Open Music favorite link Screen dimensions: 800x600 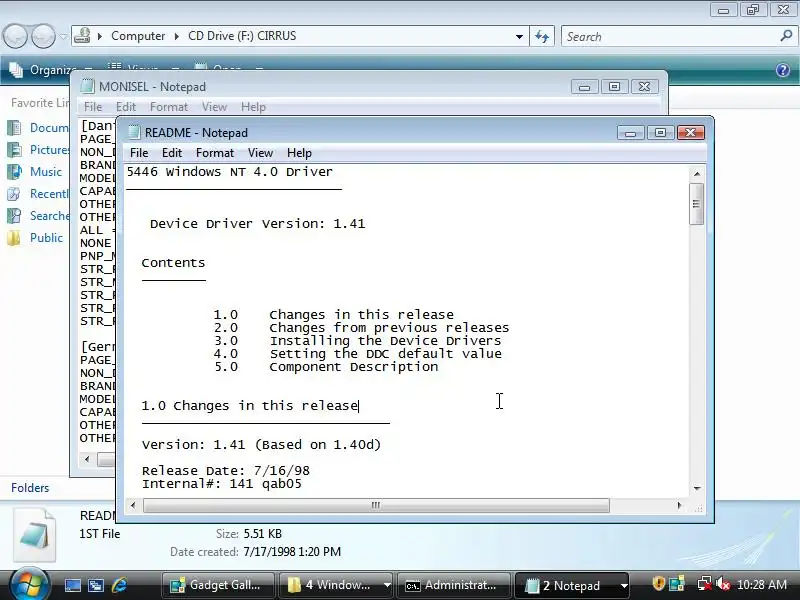click(x=46, y=171)
